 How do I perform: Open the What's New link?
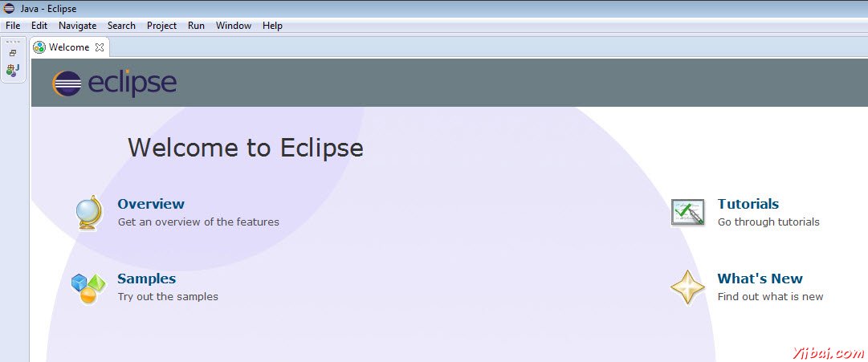coord(760,279)
